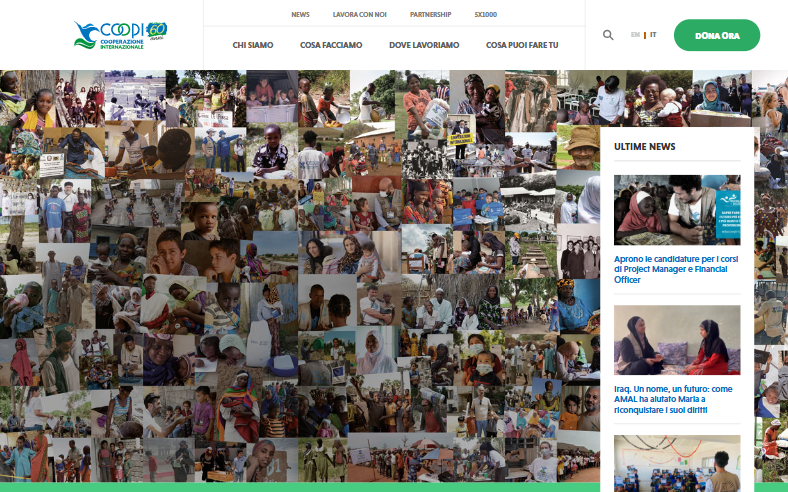Image resolution: width=788 pixels, height=492 pixels.
Task: Open the PARTNERSHIP link
Action: [x=430, y=15]
